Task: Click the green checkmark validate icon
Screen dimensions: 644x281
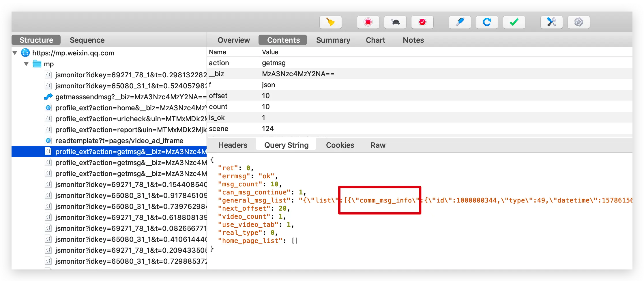Action: pos(514,22)
